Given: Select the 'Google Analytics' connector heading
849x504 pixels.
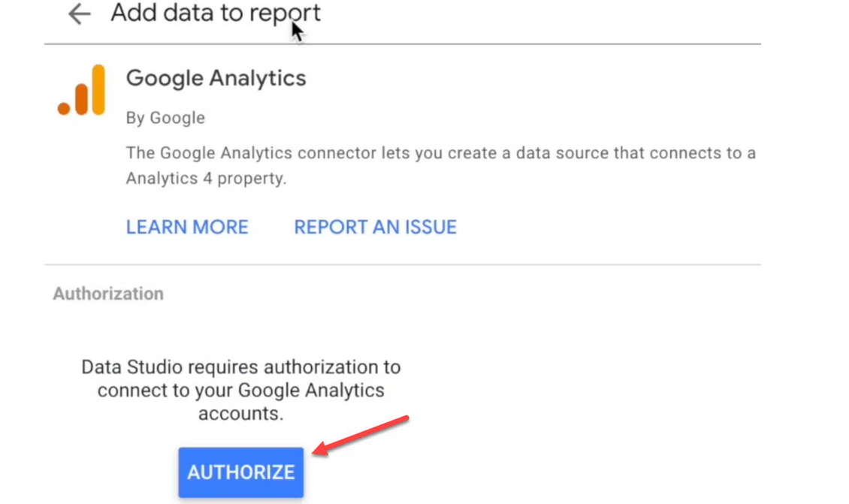Looking at the screenshot, I should tap(216, 78).
